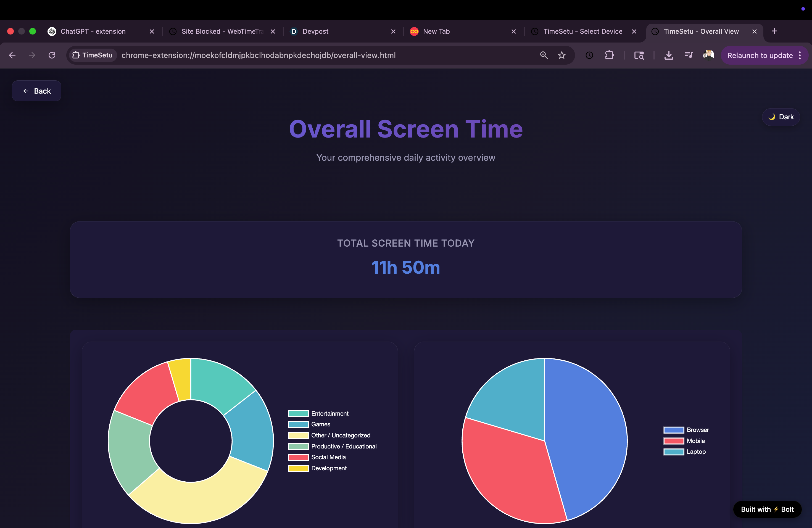Image resolution: width=812 pixels, height=528 pixels.
Task: Click the Built with Bolt badge
Action: pyautogui.click(x=767, y=509)
